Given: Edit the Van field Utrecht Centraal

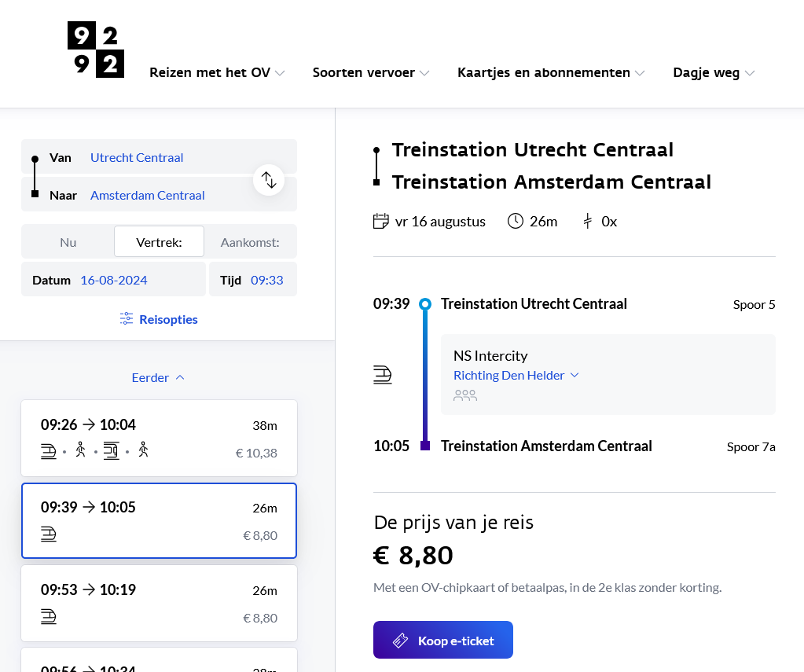Looking at the screenshot, I should pyautogui.click(x=137, y=157).
